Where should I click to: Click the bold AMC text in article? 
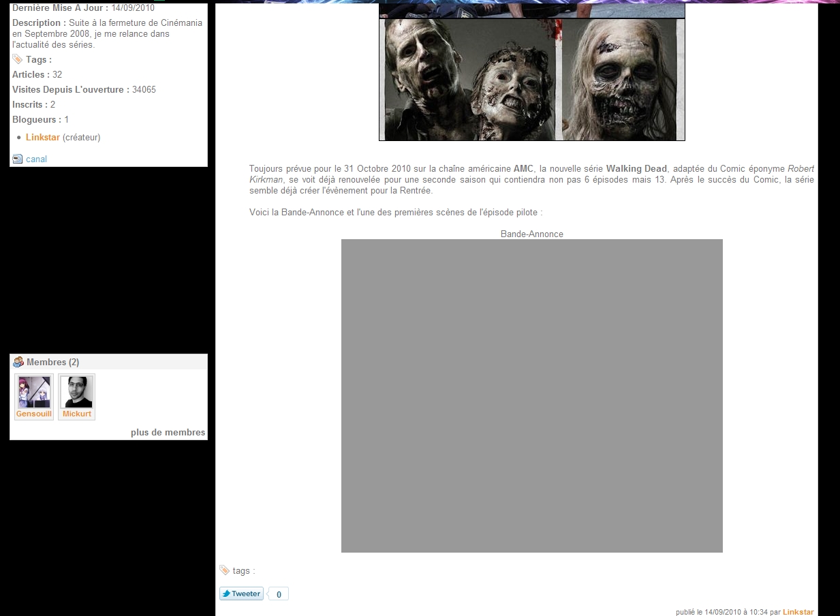click(x=523, y=169)
